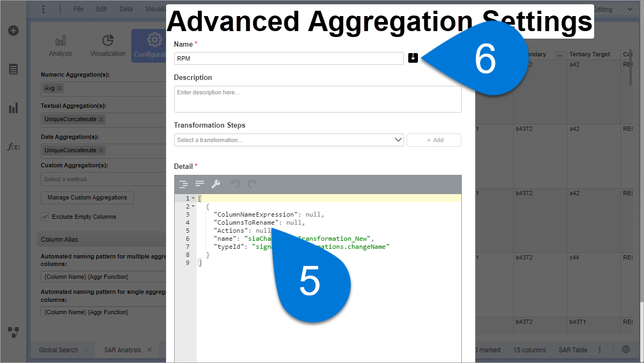The height and width of the screenshot is (363, 644).
Task: Click the "ColumnNameExpression" key in the code editor
Action: (256, 214)
